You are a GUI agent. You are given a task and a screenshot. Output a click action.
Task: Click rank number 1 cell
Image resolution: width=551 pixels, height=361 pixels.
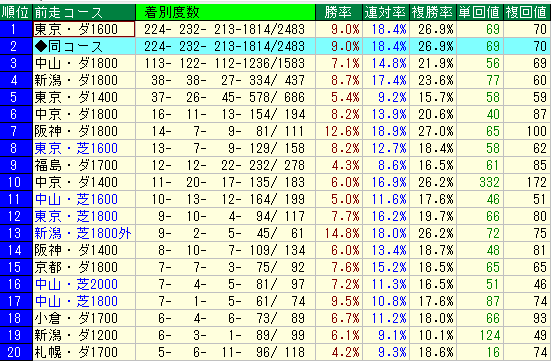(16, 29)
